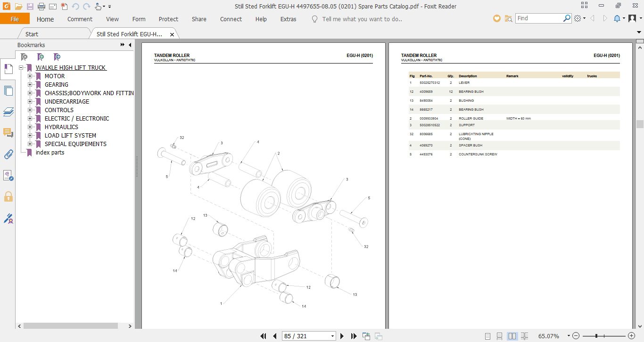Screen dimensions: 644x342
Task: Click the Tell me what you want to do box
Action: coord(362,19)
